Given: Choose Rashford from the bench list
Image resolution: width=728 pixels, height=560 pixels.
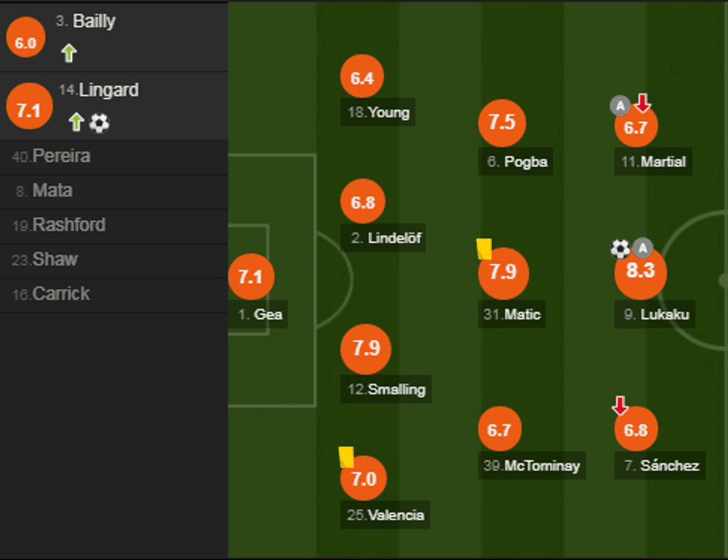Looking at the screenshot, I should click(68, 225).
